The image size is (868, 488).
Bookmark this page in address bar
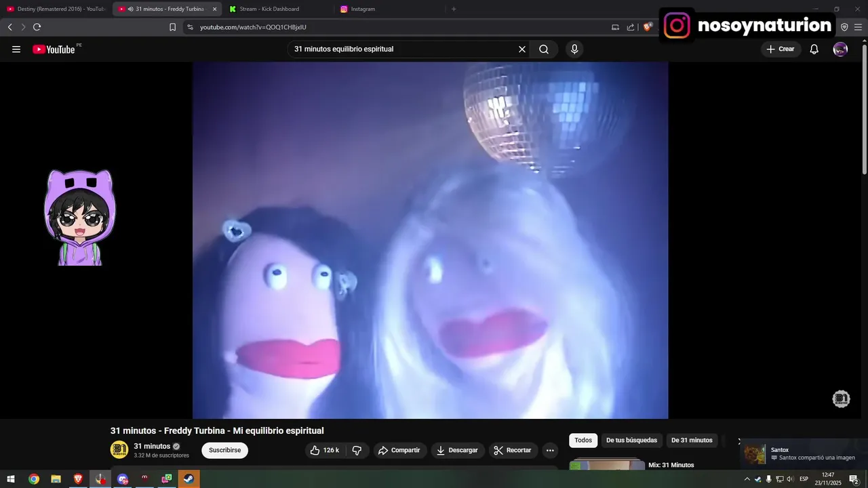(x=172, y=27)
